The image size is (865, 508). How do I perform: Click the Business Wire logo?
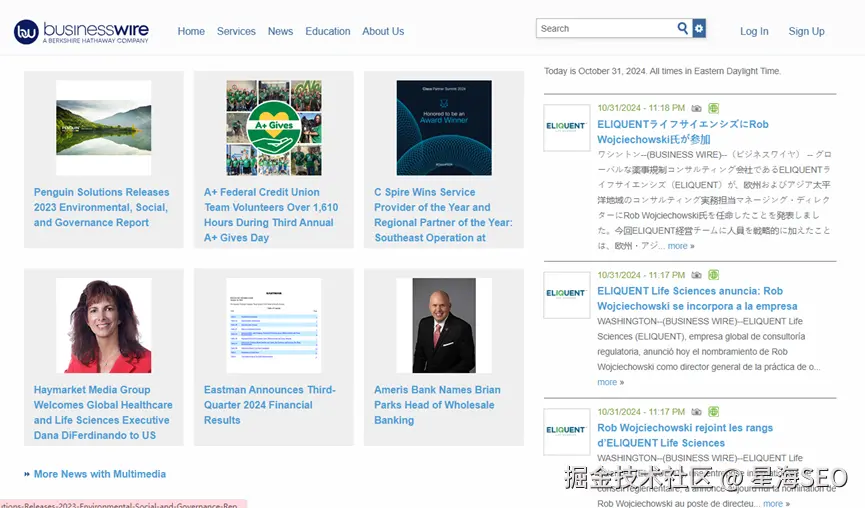[x=81, y=32]
